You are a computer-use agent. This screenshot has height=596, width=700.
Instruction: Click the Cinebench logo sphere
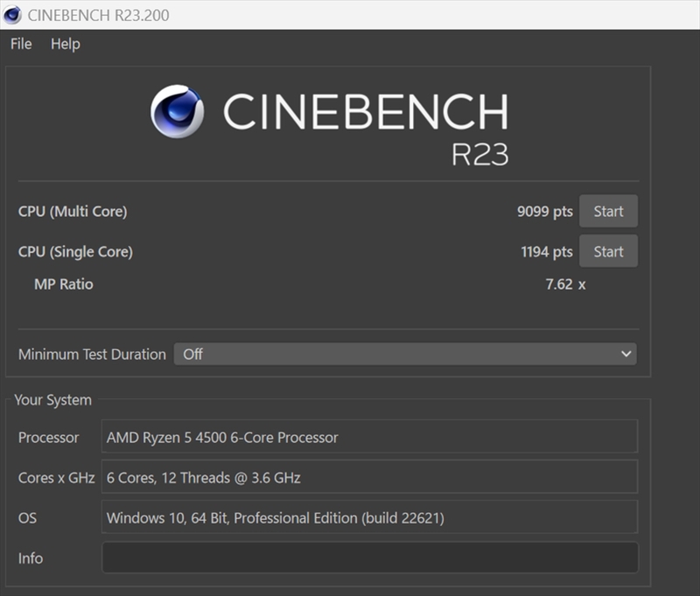(178, 112)
